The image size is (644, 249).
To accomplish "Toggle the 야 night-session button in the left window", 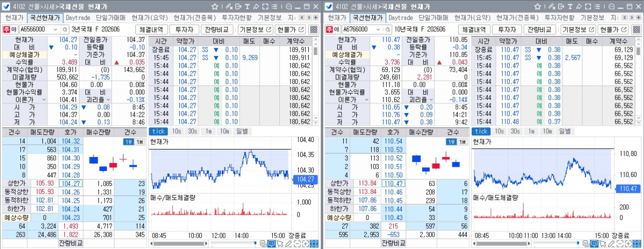I will tap(13, 30).
